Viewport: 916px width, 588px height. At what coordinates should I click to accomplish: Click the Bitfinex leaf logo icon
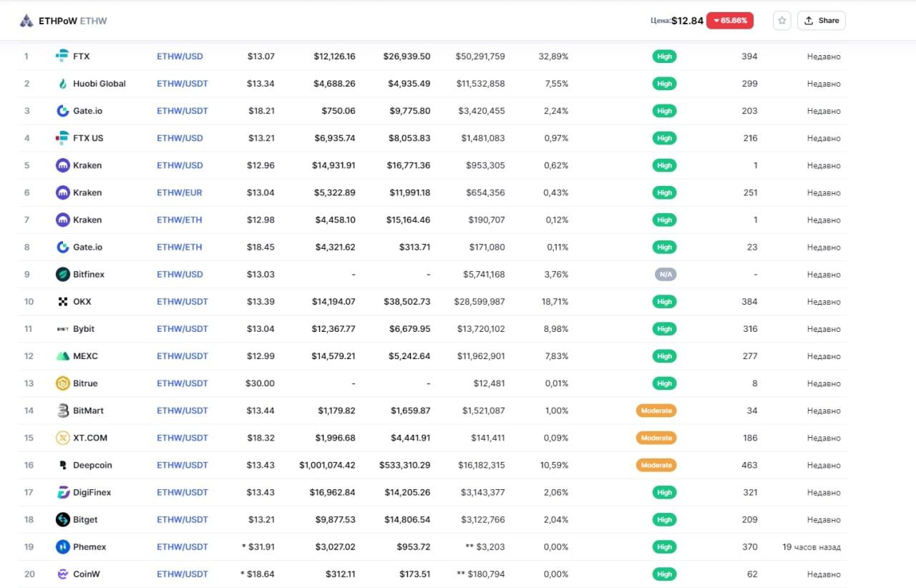[x=62, y=274]
